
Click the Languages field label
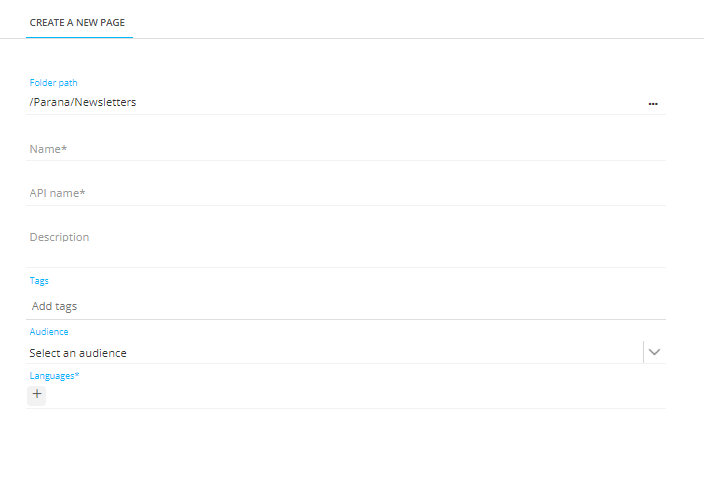tap(54, 375)
